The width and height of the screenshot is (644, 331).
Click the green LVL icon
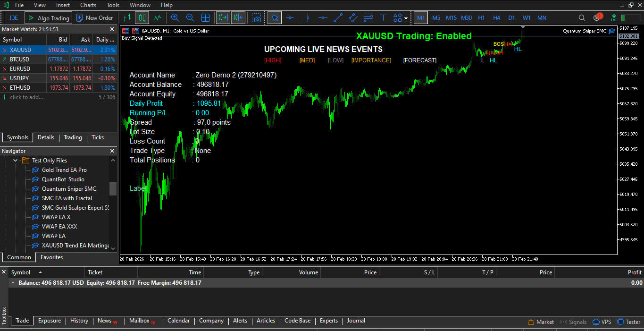[x=614, y=18]
